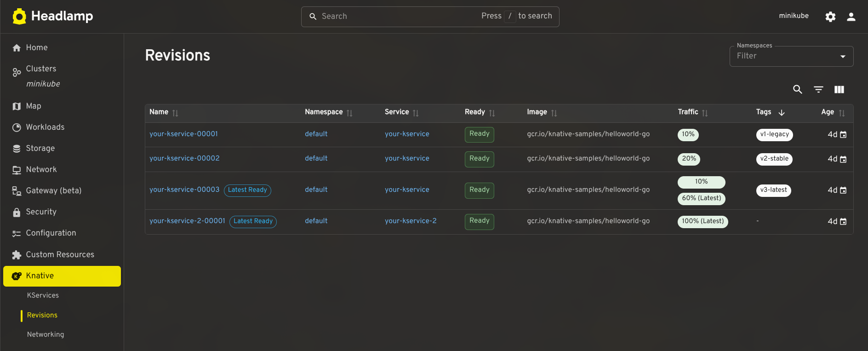This screenshot has width=868, height=351.
Task: Click the Security lock icon
Action: [x=17, y=212]
